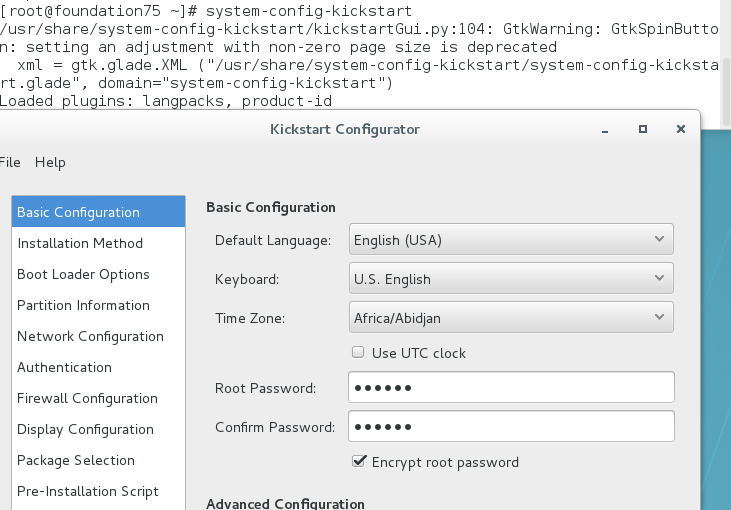Viewport: 731px width, 510px height.
Task: Select Authentication section
Action: click(98, 367)
